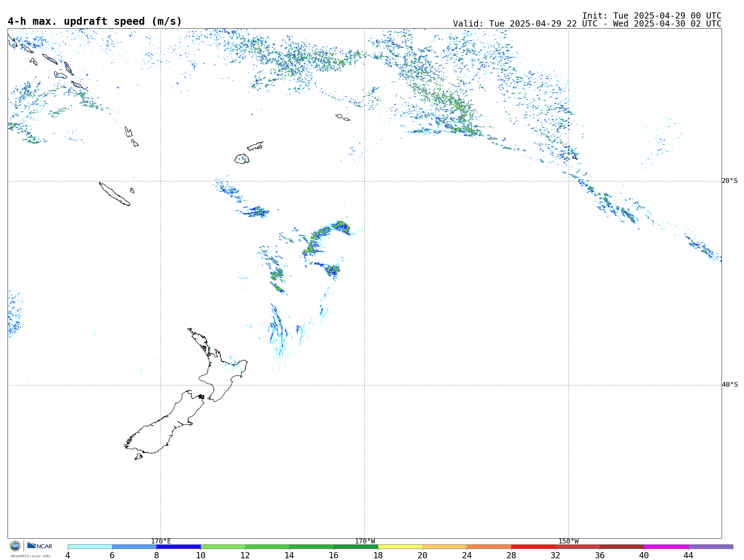Click the NCAR logo
The width and height of the screenshot is (744, 560).
click(40, 546)
